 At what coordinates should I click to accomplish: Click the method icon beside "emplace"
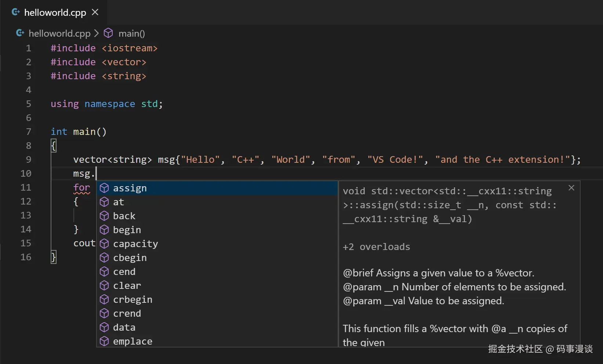tap(104, 341)
